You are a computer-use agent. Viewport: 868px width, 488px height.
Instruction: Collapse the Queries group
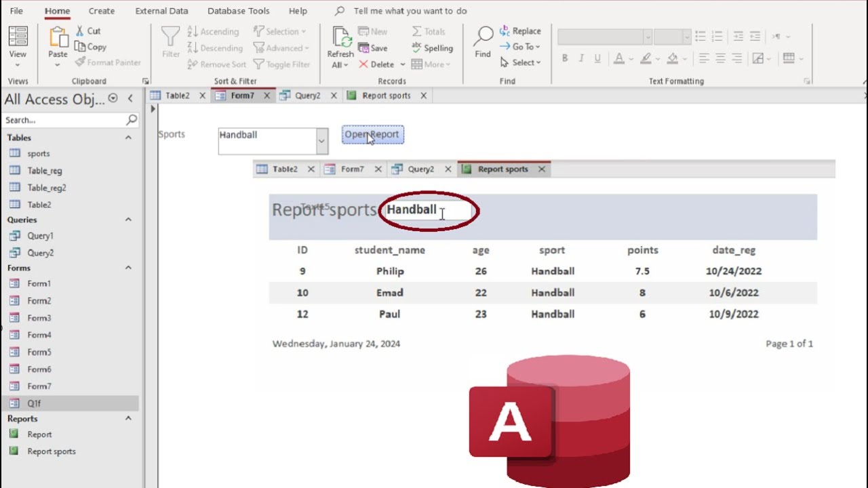click(x=128, y=220)
